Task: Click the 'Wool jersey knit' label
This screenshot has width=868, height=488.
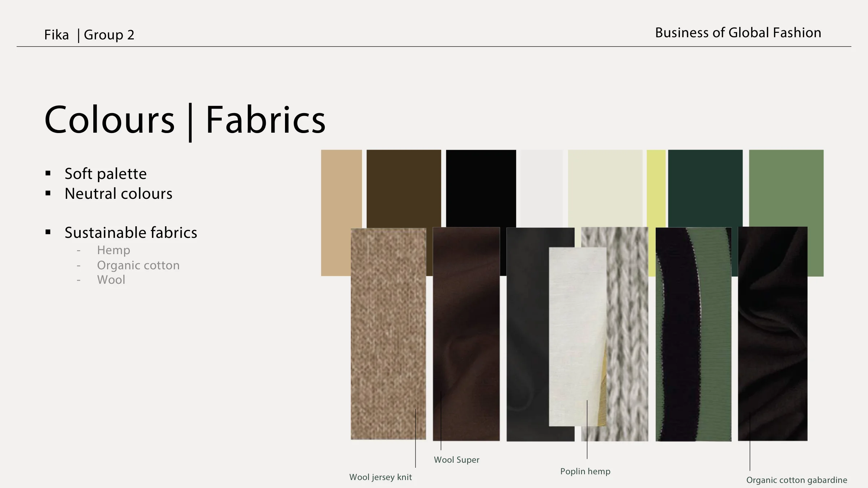Action: click(380, 477)
